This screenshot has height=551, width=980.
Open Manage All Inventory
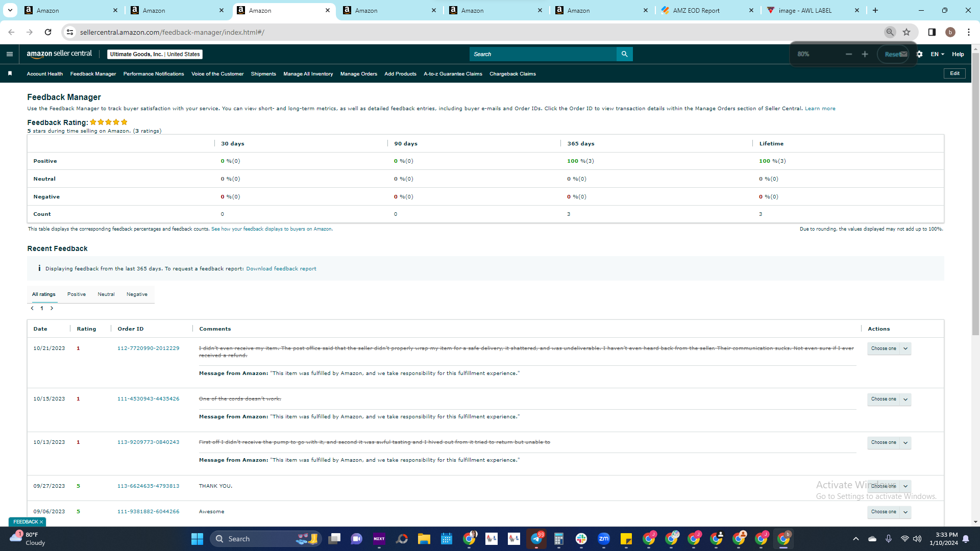(x=308, y=74)
